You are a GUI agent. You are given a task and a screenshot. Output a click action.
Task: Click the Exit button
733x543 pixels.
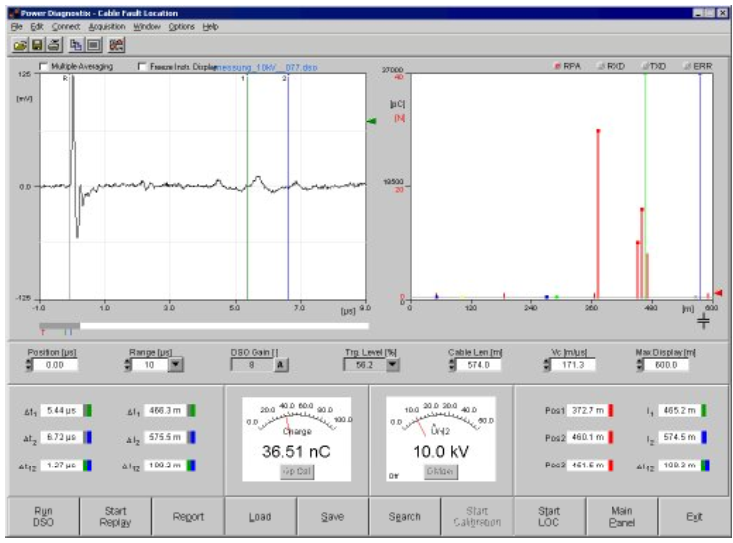point(694,516)
